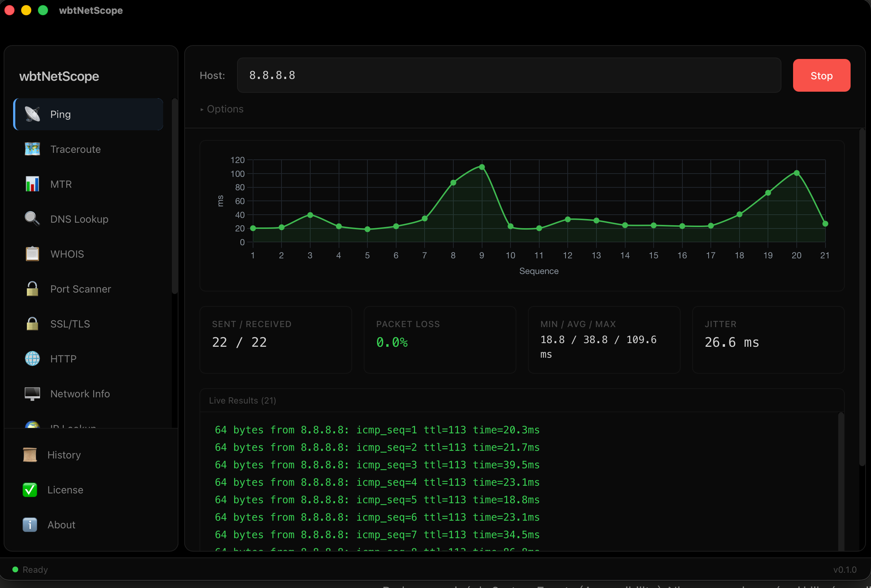This screenshot has width=871, height=588.
Task: Open Network Info via the monitor icon
Action: click(x=32, y=394)
